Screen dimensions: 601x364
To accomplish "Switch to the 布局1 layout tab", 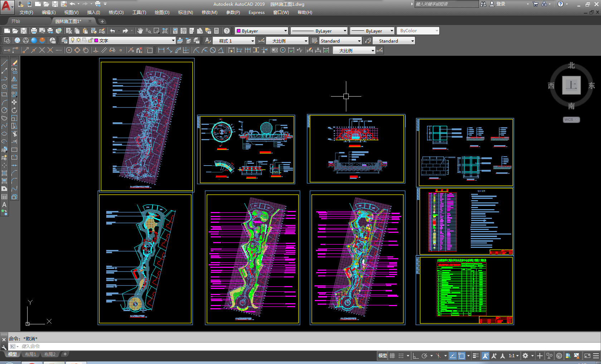I will pos(30,354).
